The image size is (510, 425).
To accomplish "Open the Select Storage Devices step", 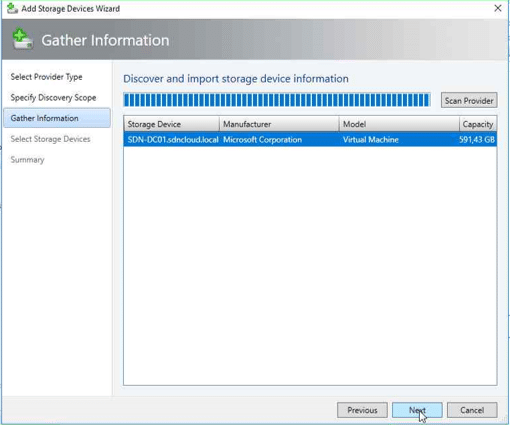I will [x=50, y=139].
